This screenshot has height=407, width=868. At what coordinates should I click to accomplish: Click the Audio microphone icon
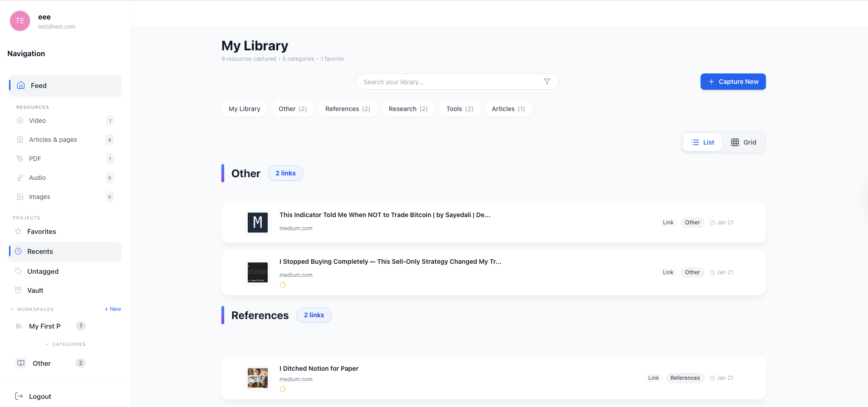20,178
